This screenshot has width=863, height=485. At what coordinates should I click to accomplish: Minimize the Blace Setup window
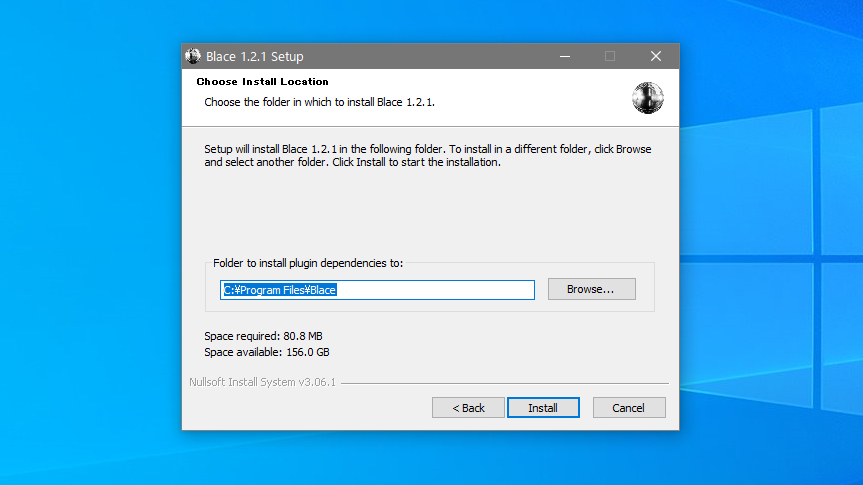click(x=565, y=56)
